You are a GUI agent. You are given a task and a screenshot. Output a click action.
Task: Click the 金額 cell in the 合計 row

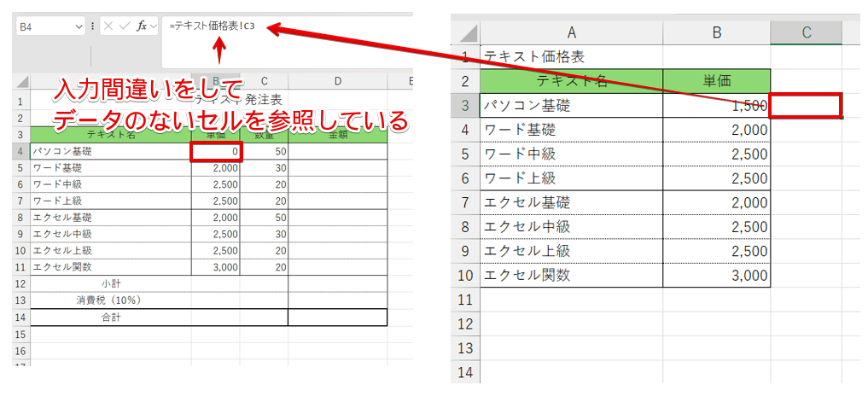tap(338, 318)
